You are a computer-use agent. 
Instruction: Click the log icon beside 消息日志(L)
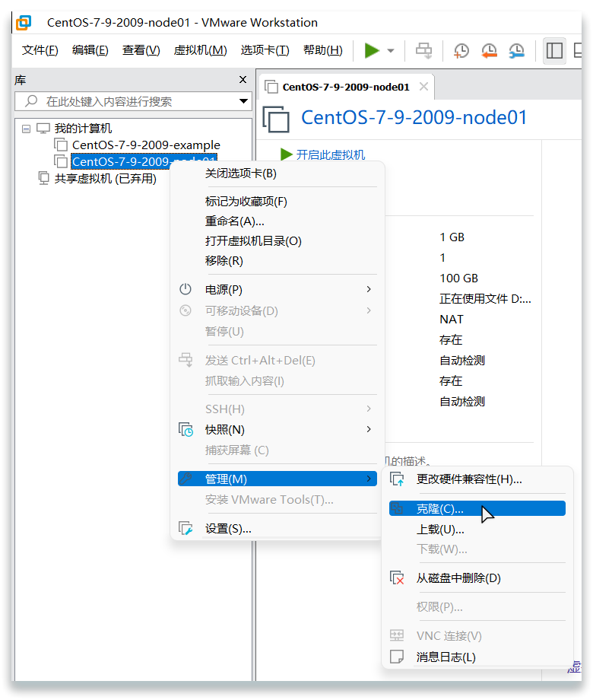(x=397, y=657)
